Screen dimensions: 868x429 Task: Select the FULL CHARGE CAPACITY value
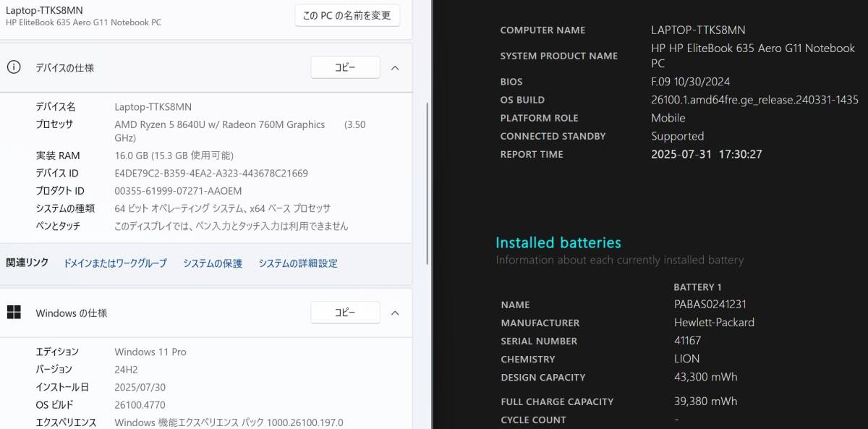(705, 401)
